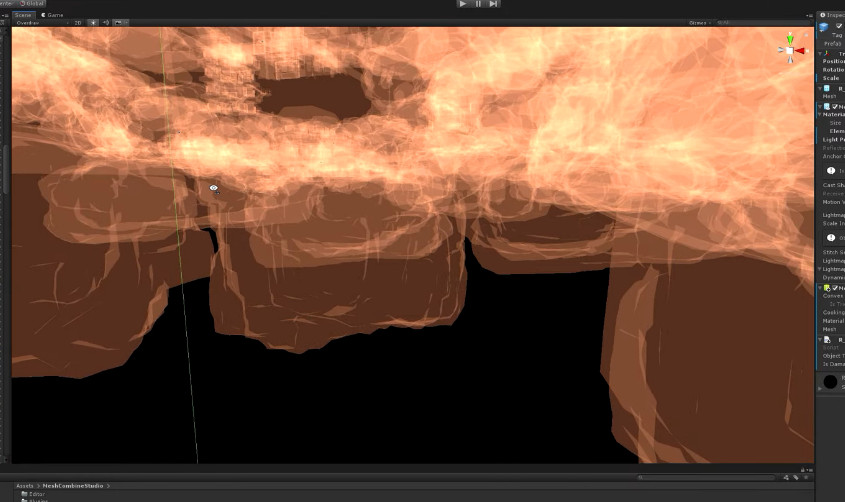Toggle the scene gizmo lock icon
Viewport: 845px width, 502px height.
pos(806,35)
